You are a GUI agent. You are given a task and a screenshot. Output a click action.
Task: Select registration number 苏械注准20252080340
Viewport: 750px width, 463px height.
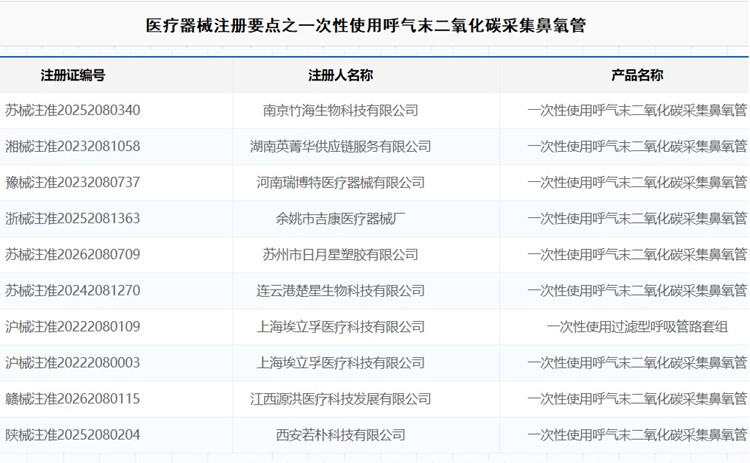[x=73, y=110]
